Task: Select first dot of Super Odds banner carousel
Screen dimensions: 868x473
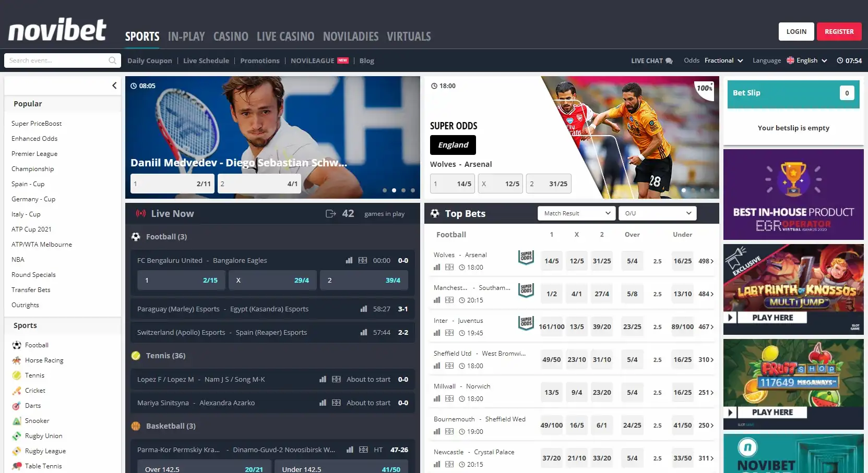Action: [x=684, y=190]
